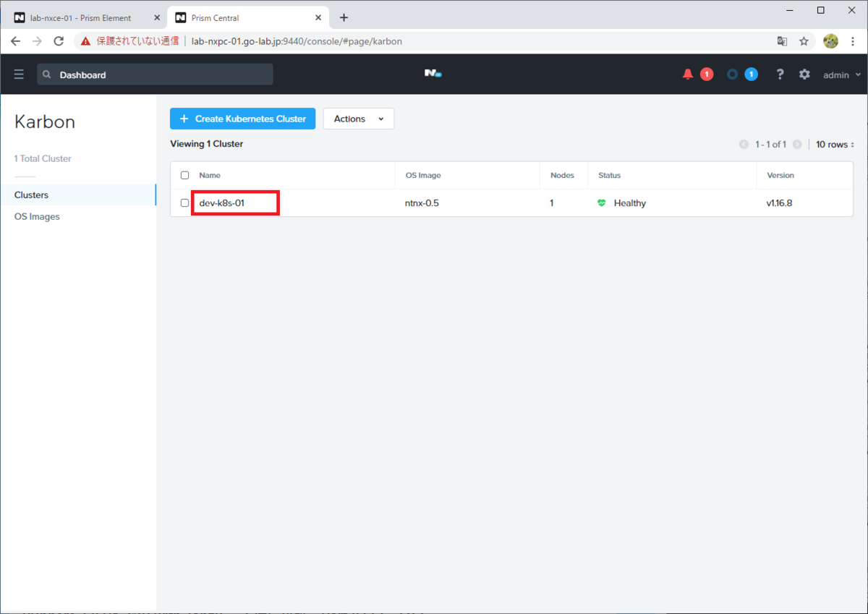
Task: Click the 1 - 1 of 1 pagination text
Action: point(770,145)
